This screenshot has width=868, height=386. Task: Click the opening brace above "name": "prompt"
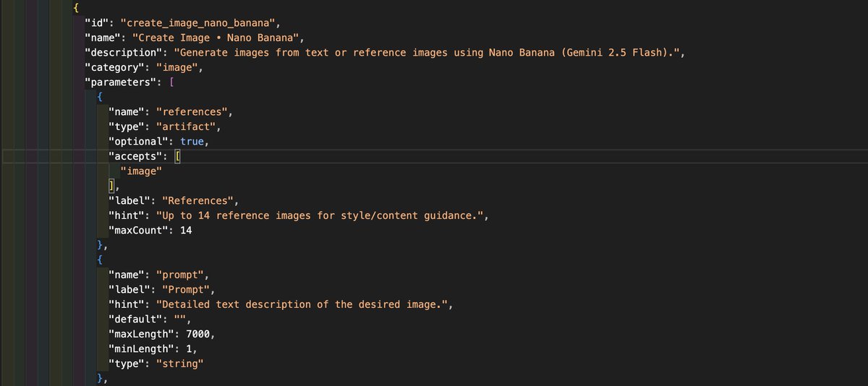(100, 260)
